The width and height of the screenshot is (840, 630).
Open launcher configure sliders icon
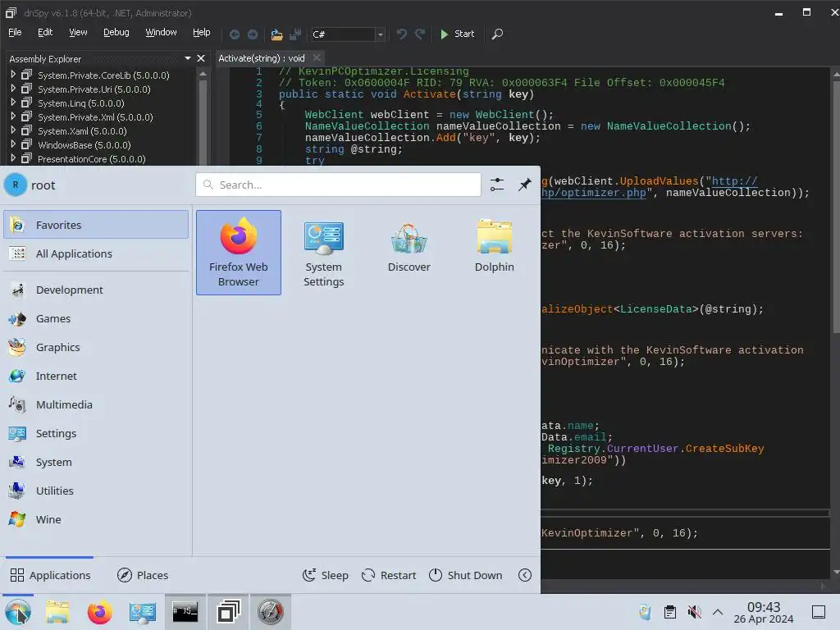click(496, 185)
